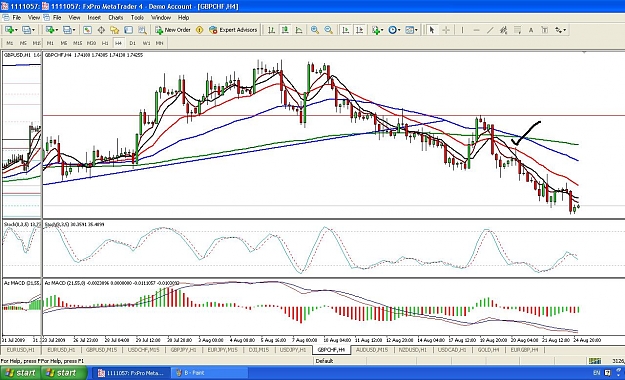Select the H4 timeframe button

(x=118, y=43)
